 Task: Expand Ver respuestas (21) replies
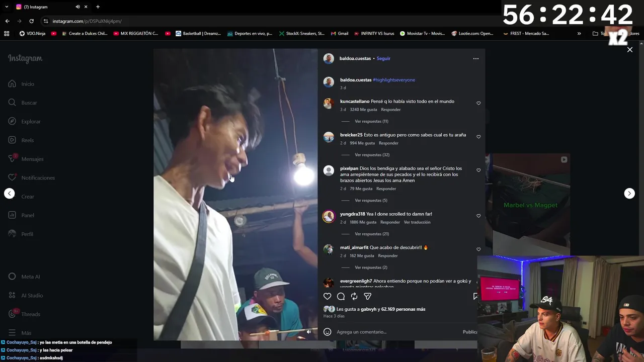[372, 234]
